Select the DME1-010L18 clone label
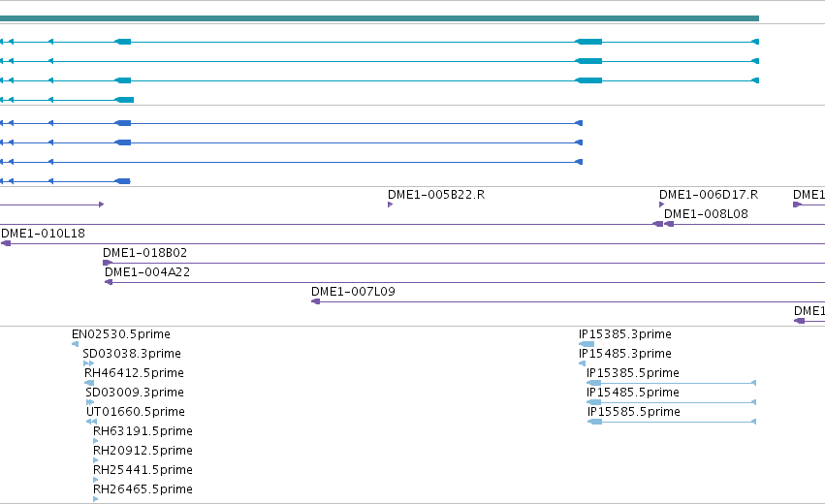 pyautogui.click(x=43, y=234)
